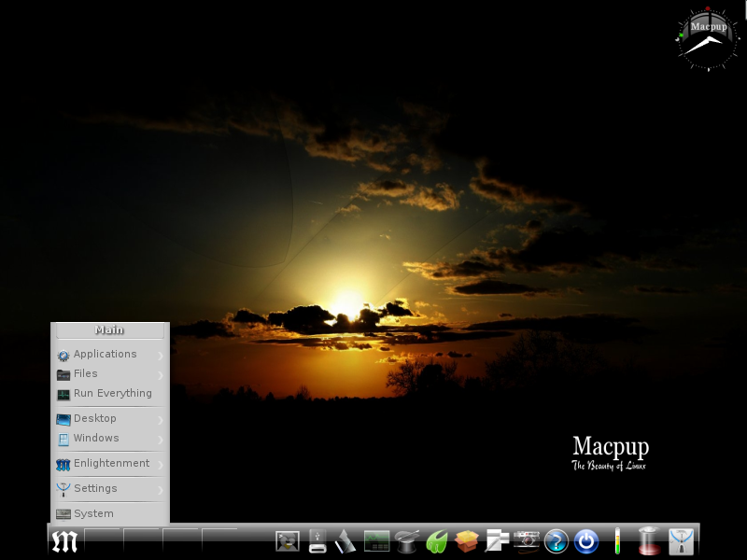Click the green vertical level meter
Image resolution: width=747 pixels, height=560 pixels.
(617, 541)
